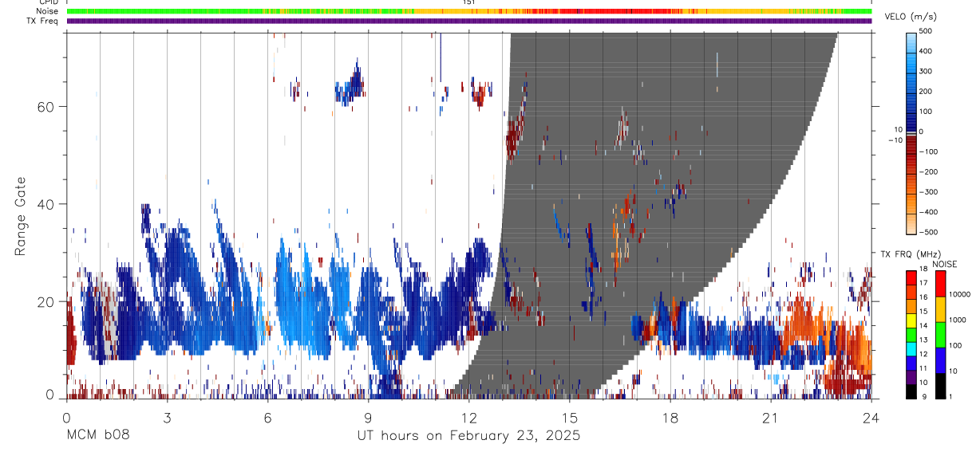
Task: Click the top noise indicator strip
Action: (469, 11)
